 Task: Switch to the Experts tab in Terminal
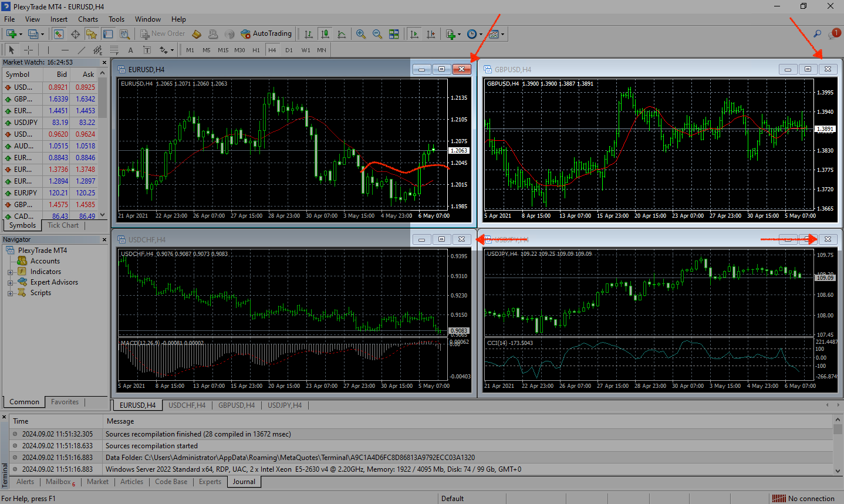[x=210, y=481]
